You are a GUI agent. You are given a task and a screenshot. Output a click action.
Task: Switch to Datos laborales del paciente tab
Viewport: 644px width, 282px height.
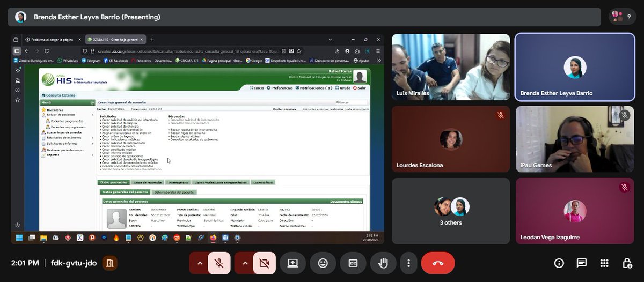click(174, 192)
